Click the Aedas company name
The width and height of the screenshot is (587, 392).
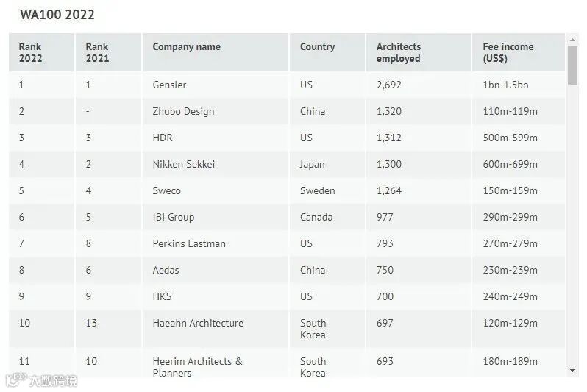(x=166, y=270)
